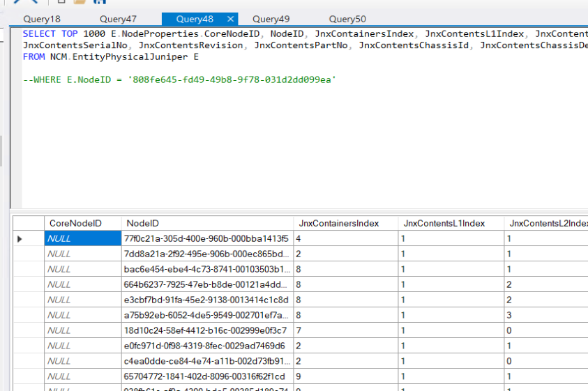Switch to the Query18 tab
Image resolution: width=588 pixels, height=391 pixels.
coord(42,19)
